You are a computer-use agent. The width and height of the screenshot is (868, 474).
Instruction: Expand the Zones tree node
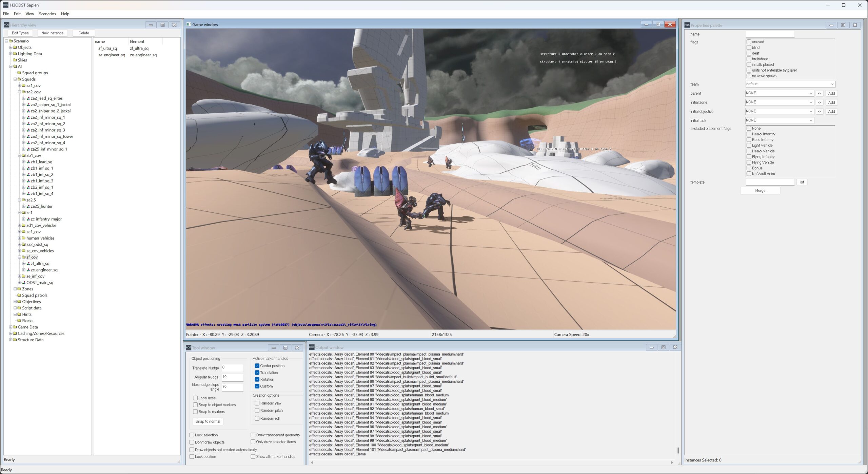pos(15,289)
